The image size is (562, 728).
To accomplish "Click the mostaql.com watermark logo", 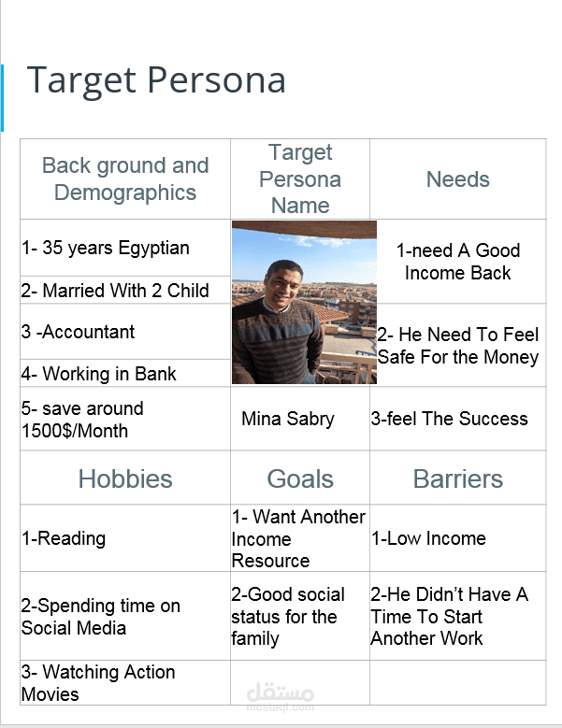I will 281,697.
